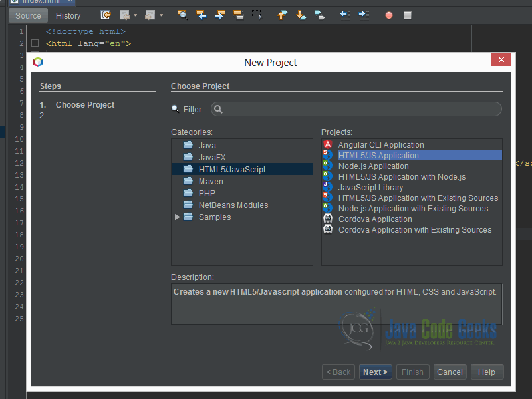Screen dimensions: 532x399
Task: Click the HTML5/JS Application project icon
Action: coord(328,155)
